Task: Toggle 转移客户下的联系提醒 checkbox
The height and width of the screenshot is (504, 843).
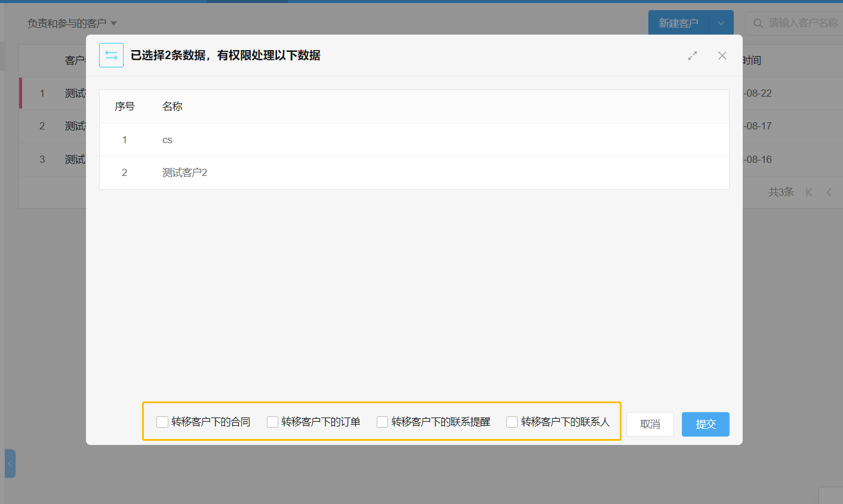Action: [382, 422]
